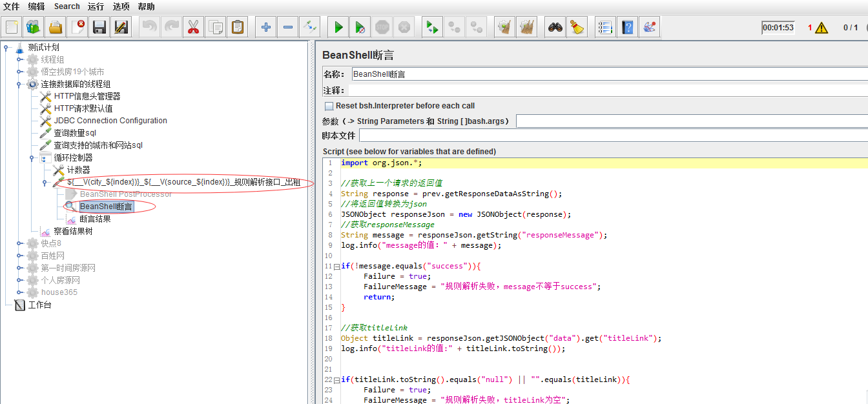Collapse the 连接数据库的线程组 node
Image resolution: width=868 pixels, height=404 pixels.
click(20, 85)
